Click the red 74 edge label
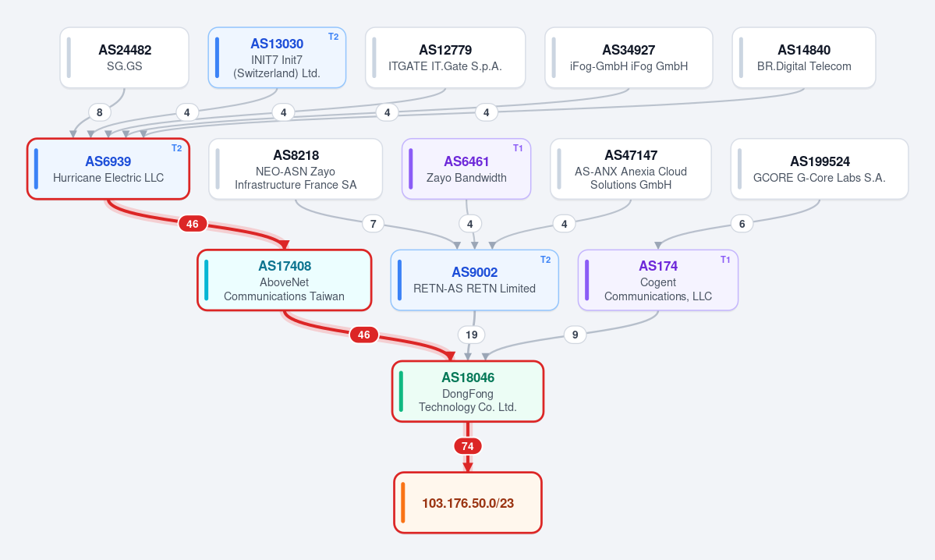The width and height of the screenshot is (935, 560). coord(468,446)
